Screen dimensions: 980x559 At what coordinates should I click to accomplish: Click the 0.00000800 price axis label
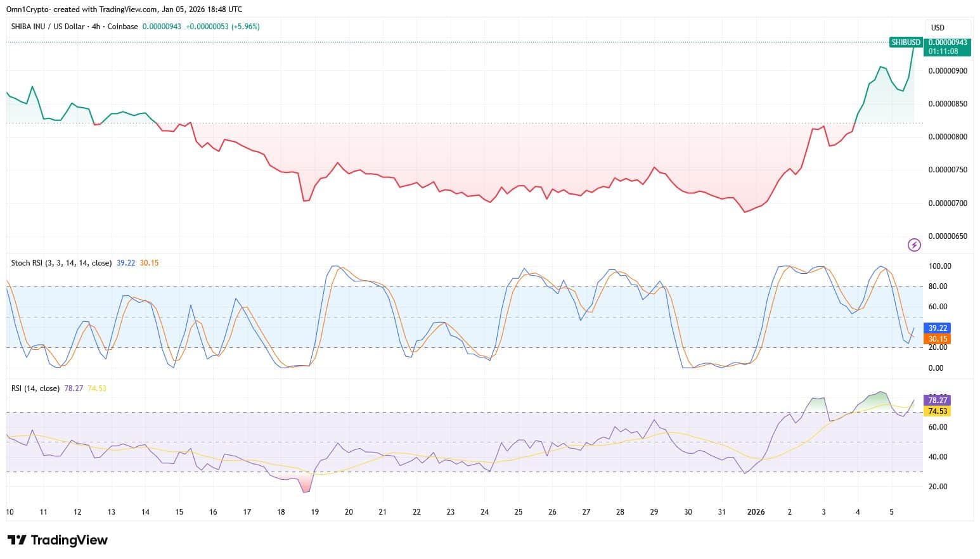(x=947, y=137)
